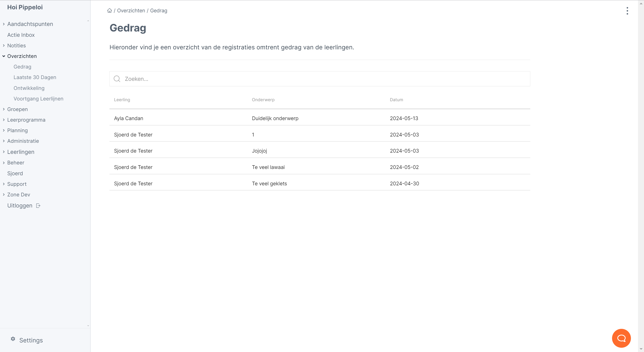Open the Laatste 30 Dagen overview

(35, 77)
